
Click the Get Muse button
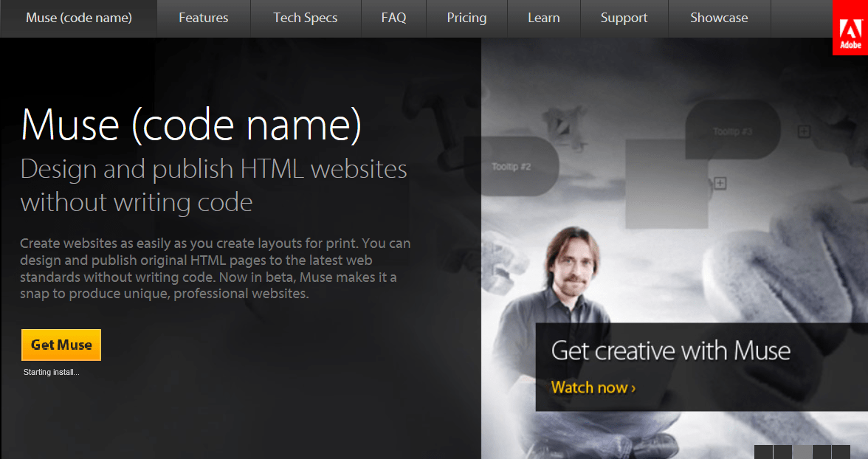click(x=61, y=345)
